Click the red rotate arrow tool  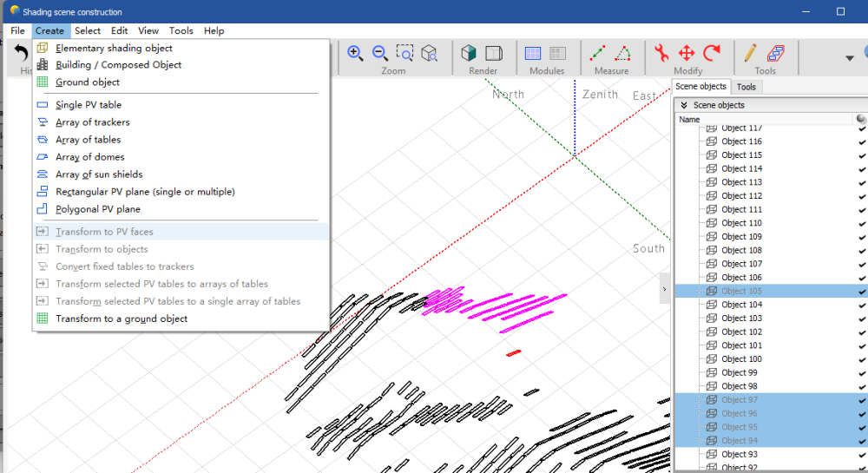[x=712, y=53]
